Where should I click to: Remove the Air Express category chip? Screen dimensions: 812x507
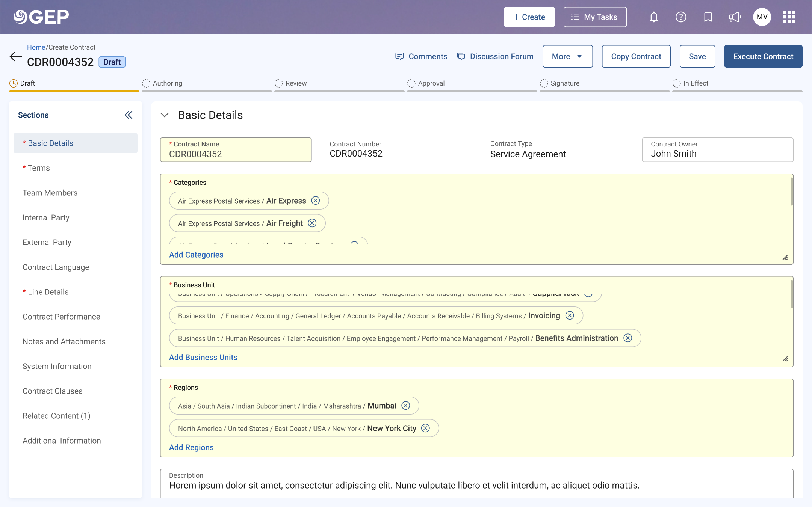(x=316, y=201)
